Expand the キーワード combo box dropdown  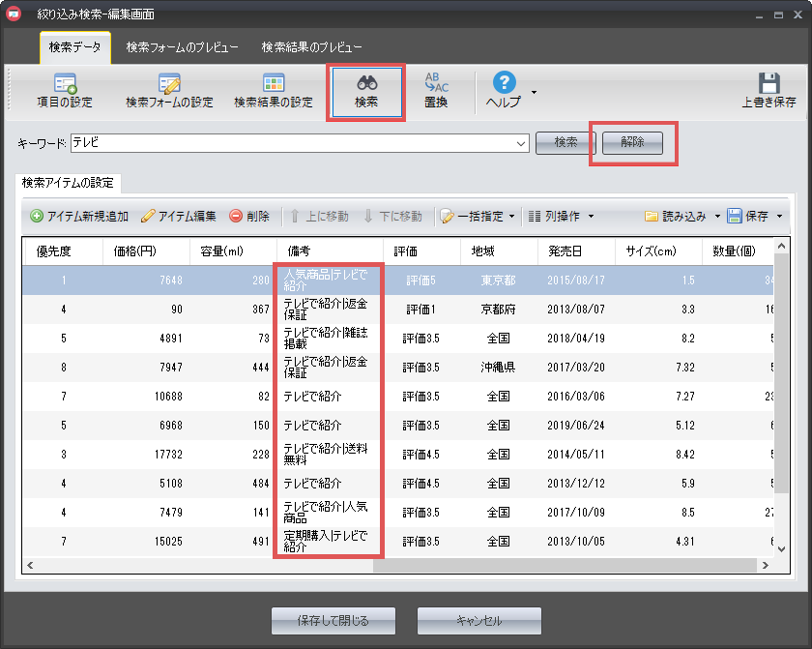pyautogui.click(x=522, y=143)
